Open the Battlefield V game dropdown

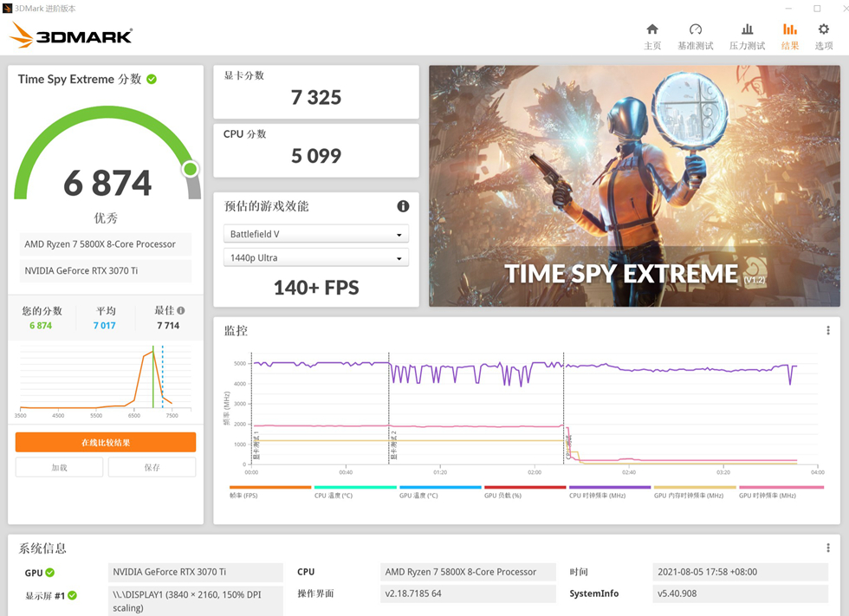[315, 233]
